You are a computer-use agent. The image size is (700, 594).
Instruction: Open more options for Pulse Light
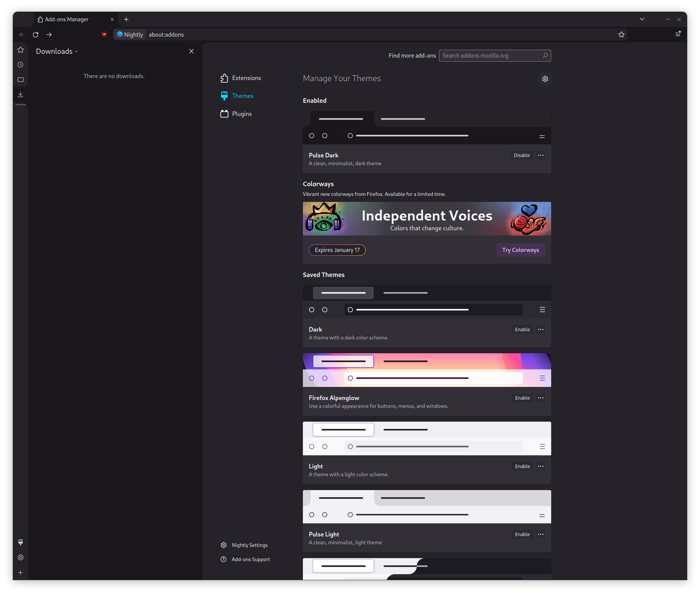[541, 534]
